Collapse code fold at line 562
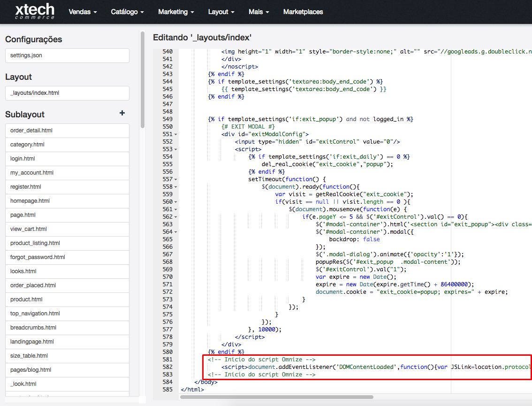The image size is (532, 406). [176, 217]
